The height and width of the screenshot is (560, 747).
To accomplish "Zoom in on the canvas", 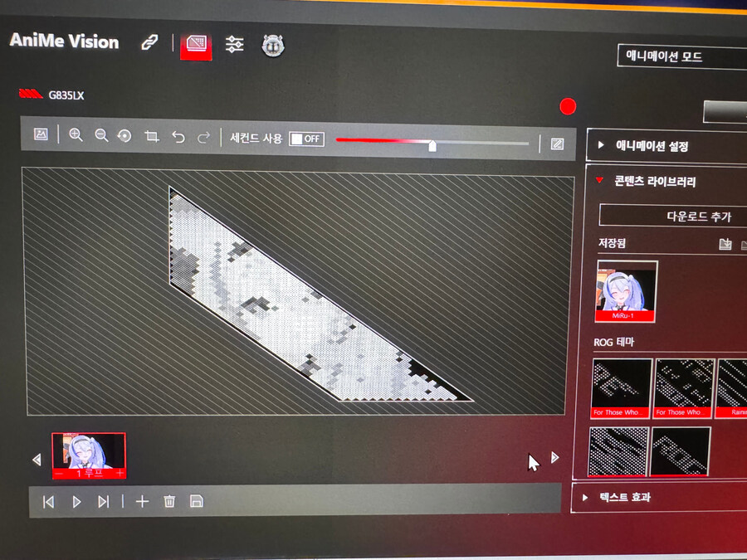I will coord(76,135).
